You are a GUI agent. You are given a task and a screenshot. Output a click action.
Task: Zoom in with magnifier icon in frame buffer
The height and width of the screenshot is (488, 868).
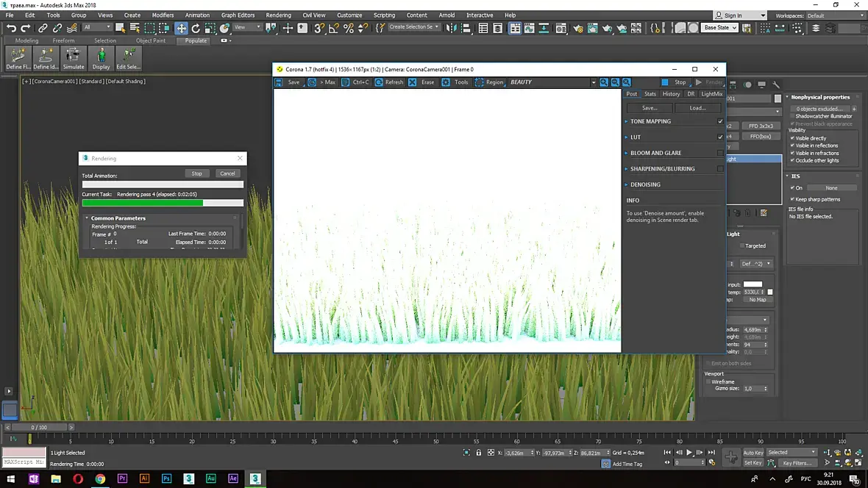click(604, 82)
